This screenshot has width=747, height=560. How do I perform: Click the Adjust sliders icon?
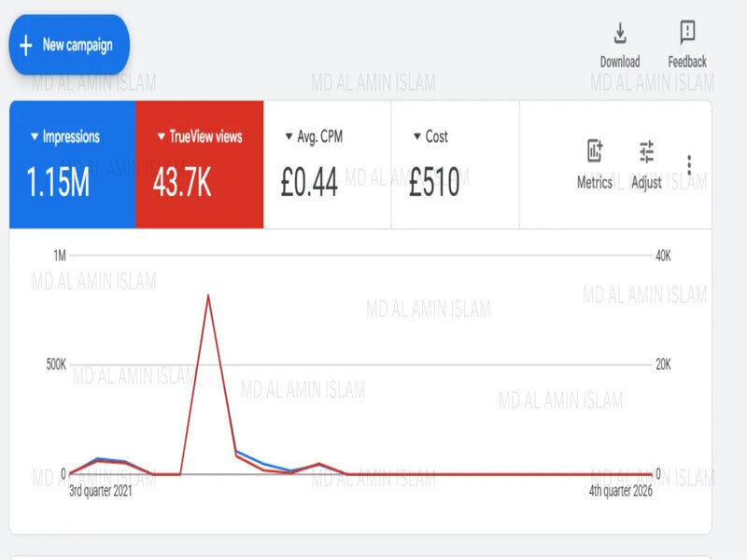pos(646,152)
